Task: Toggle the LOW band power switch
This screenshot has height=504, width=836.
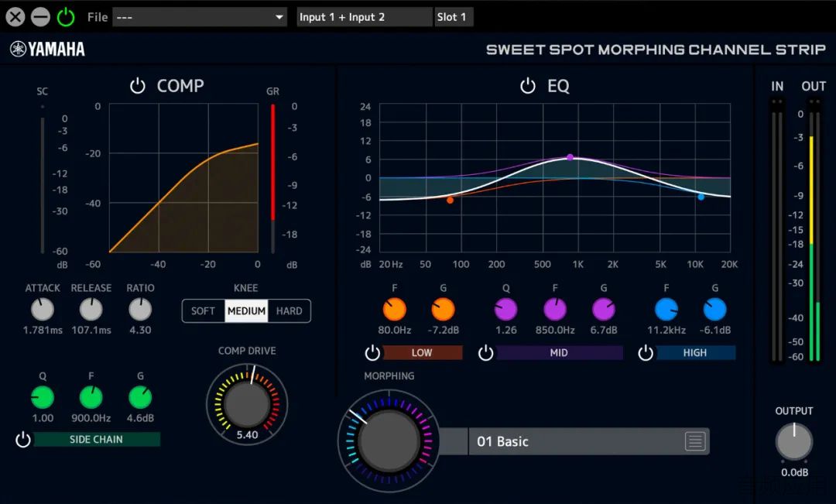Action: 372,352
